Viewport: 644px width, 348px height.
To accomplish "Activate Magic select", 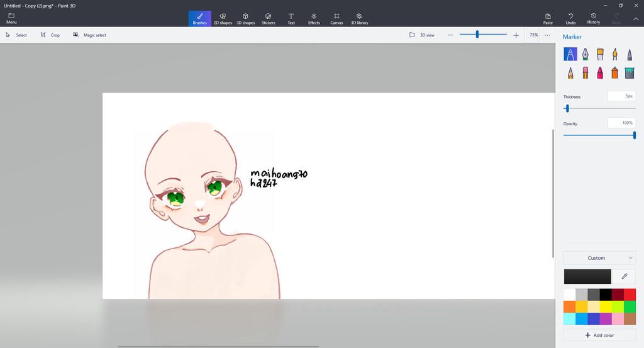I will tap(89, 35).
